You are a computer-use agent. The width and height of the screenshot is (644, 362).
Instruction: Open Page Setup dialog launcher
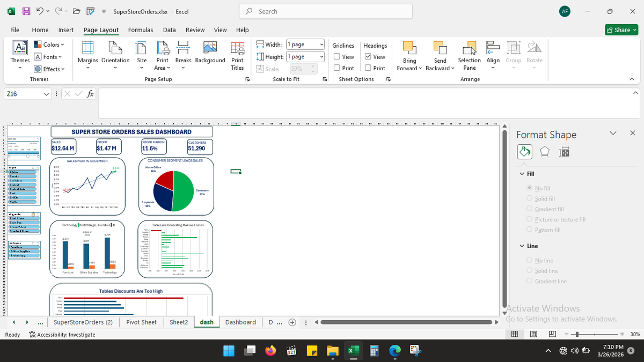point(247,79)
